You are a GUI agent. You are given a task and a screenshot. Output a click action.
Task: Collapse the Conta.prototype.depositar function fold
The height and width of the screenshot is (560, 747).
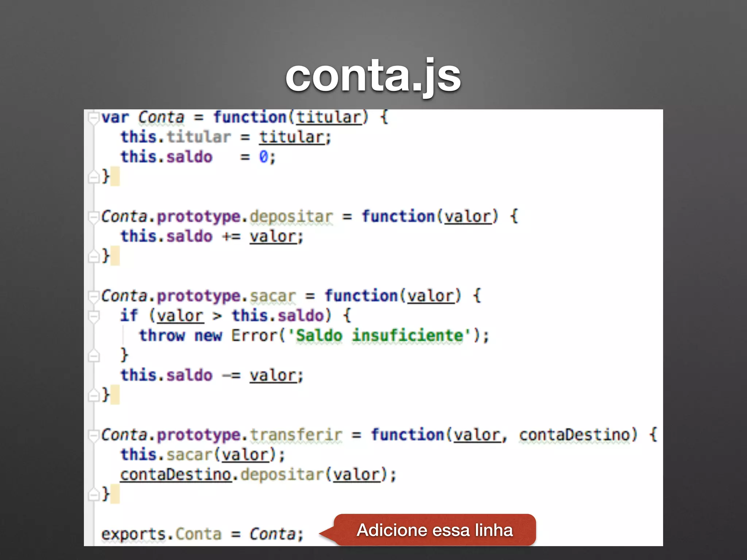click(x=94, y=217)
